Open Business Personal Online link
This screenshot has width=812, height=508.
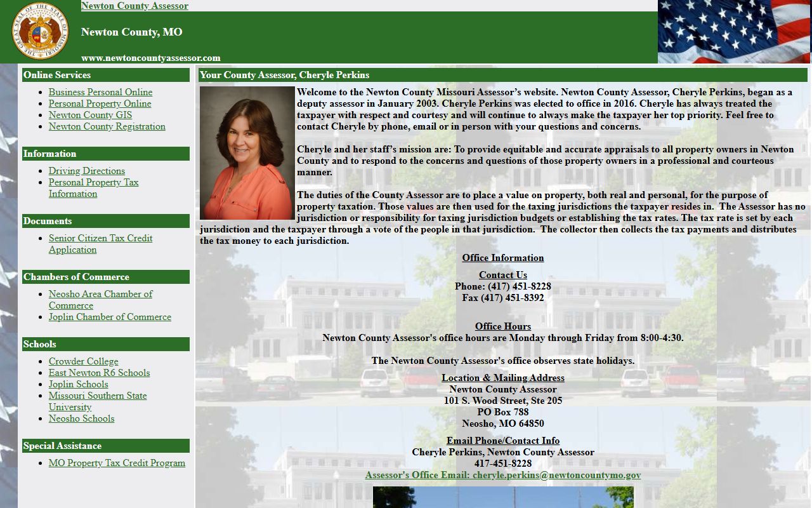click(100, 92)
